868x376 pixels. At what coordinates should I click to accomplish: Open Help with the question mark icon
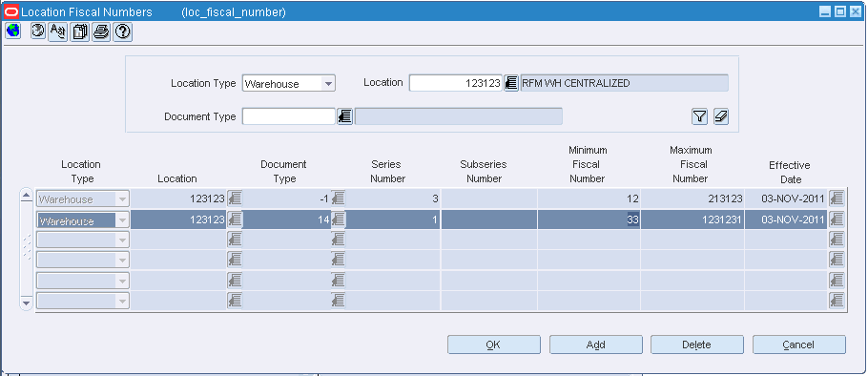[x=123, y=32]
